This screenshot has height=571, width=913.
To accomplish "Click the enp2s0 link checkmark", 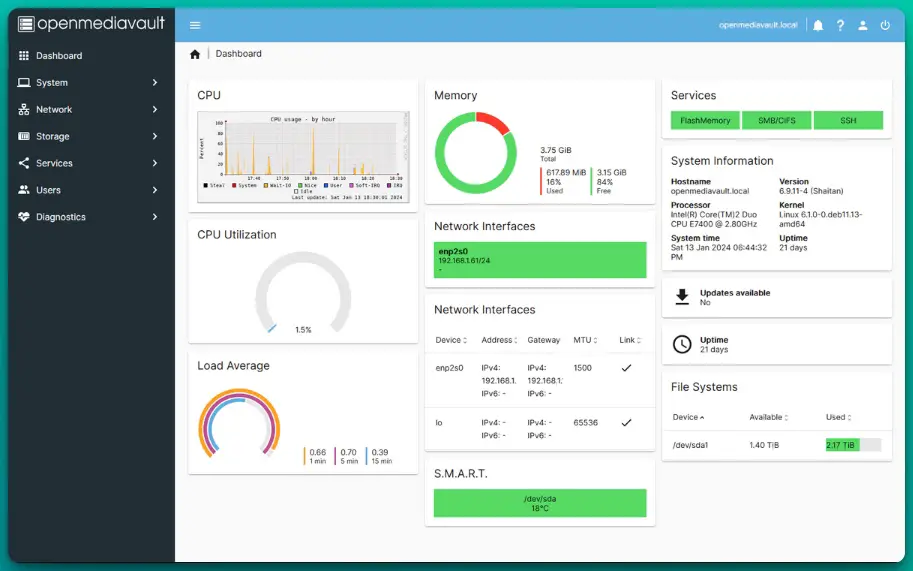I will pyautogui.click(x=627, y=368).
